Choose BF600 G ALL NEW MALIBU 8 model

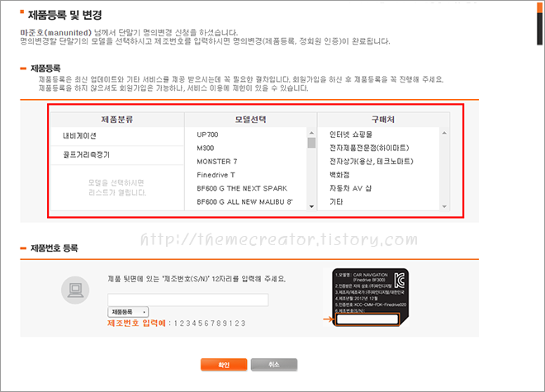244,202
